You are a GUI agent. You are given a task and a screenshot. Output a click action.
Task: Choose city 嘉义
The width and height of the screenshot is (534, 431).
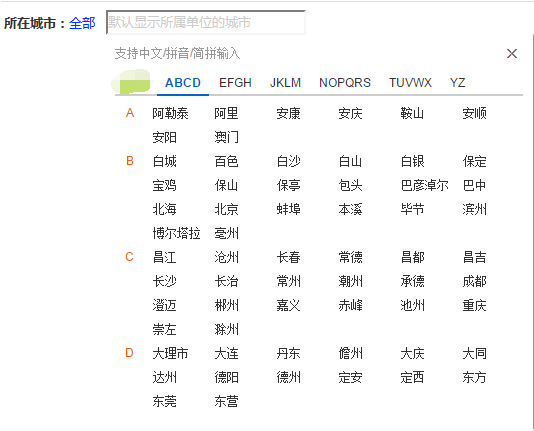[288, 305]
